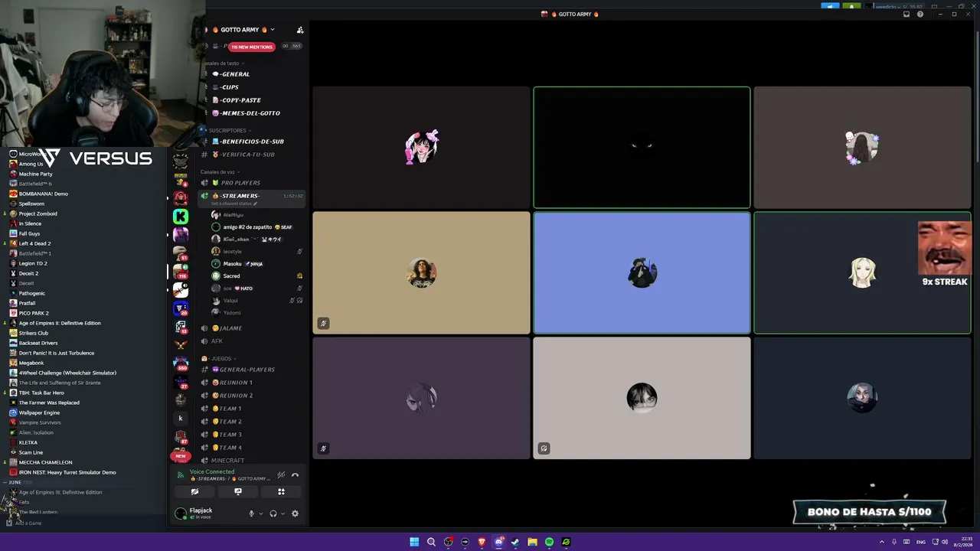Open the headphones output options chevron
The image size is (980, 551).
tap(283, 514)
